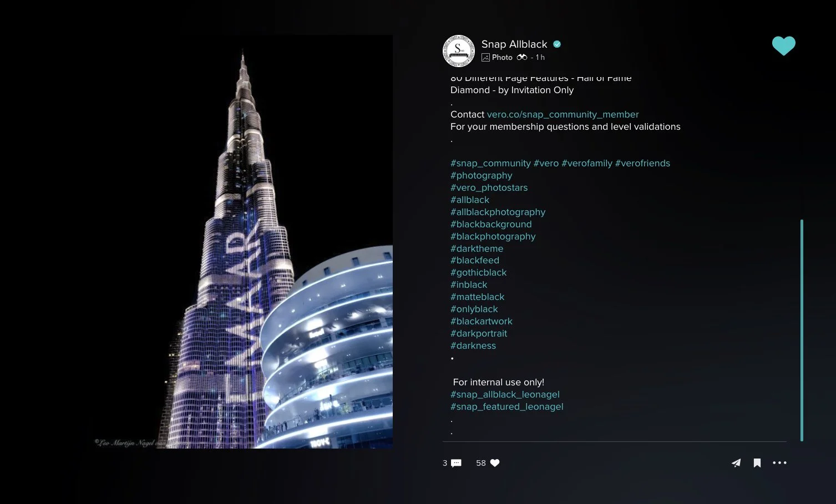836x504 pixels.
Task: Open the three-dot more options menu
Action: (x=779, y=463)
